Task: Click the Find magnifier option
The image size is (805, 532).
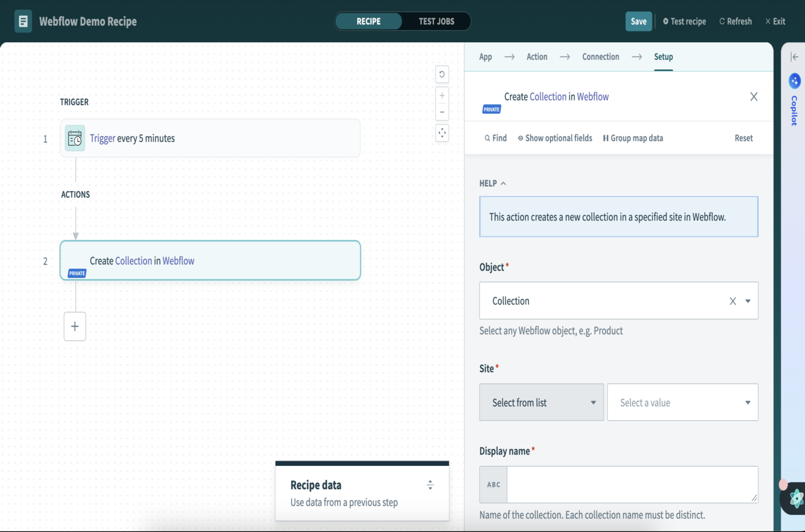Action: [x=496, y=138]
